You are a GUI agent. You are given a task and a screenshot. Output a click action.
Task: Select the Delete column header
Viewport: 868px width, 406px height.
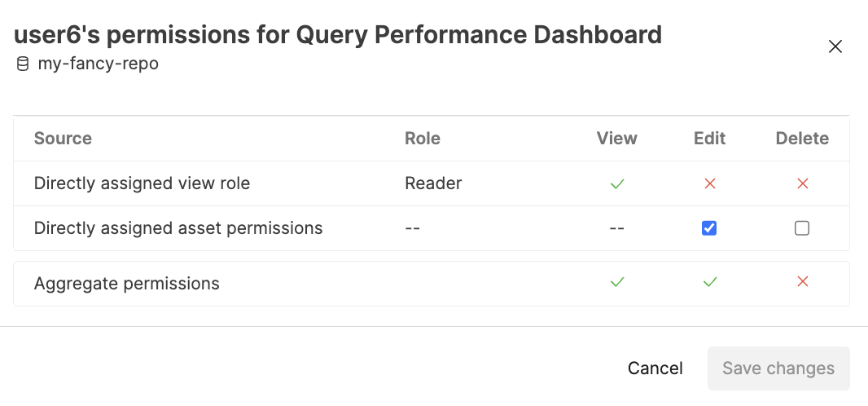click(x=802, y=139)
